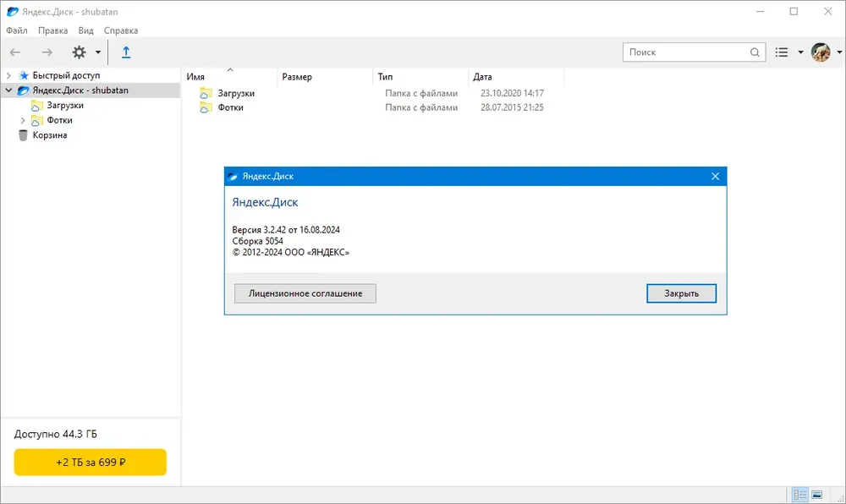Open Корзина in the sidebar

[50, 135]
